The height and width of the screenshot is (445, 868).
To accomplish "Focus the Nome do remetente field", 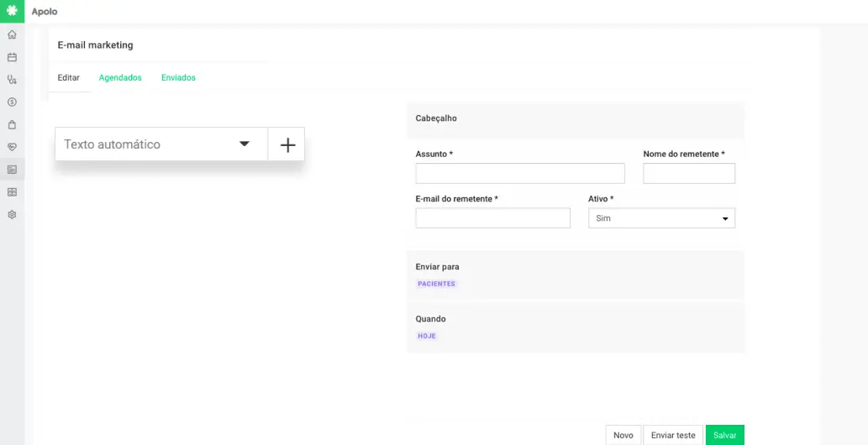I will pos(689,173).
